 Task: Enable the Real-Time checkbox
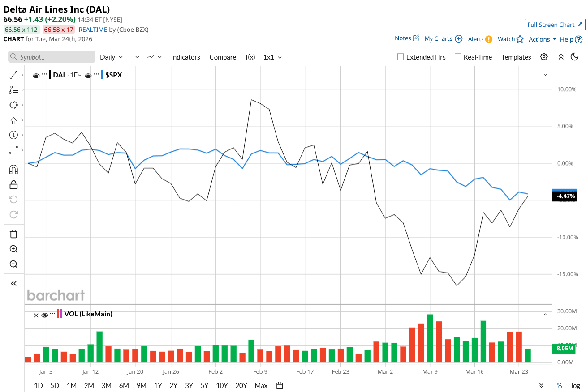pos(457,57)
